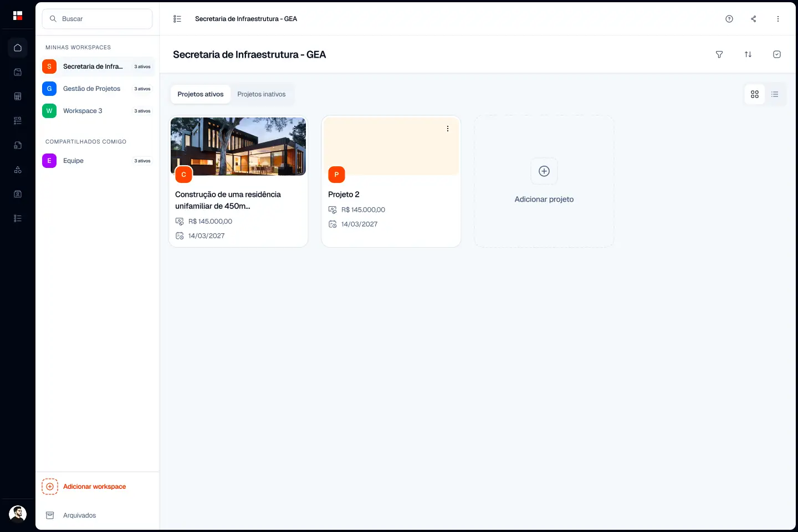
Task: Open the filter funnel icon
Action: tap(719, 54)
